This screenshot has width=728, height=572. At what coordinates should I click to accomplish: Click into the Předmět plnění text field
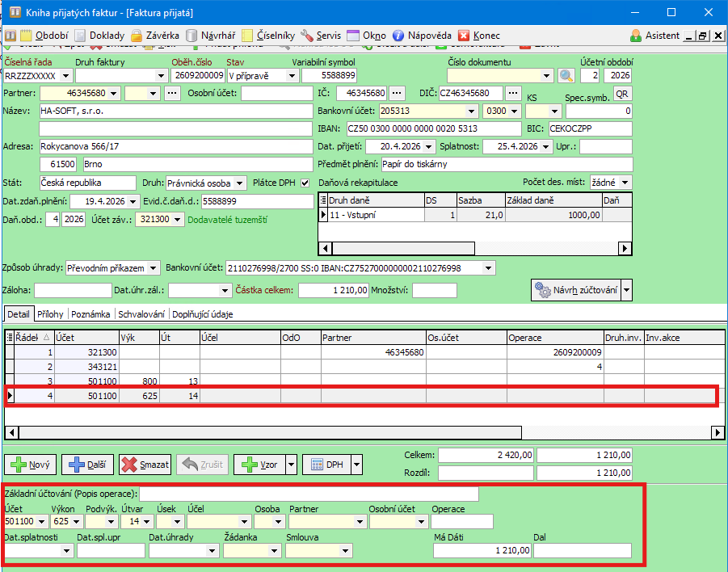coord(506,164)
